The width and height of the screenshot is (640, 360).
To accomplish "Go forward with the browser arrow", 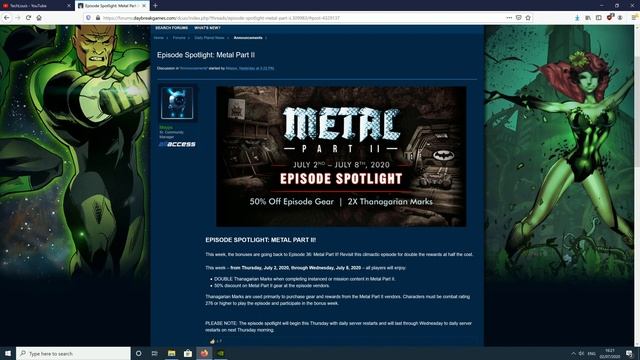I will click(x=18, y=18).
